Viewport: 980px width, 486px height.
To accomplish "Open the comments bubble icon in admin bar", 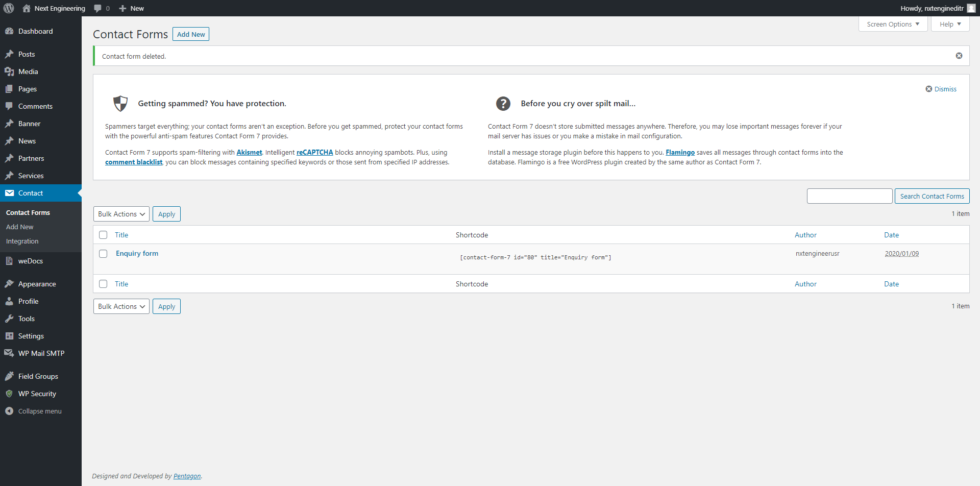I will (x=98, y=8).
